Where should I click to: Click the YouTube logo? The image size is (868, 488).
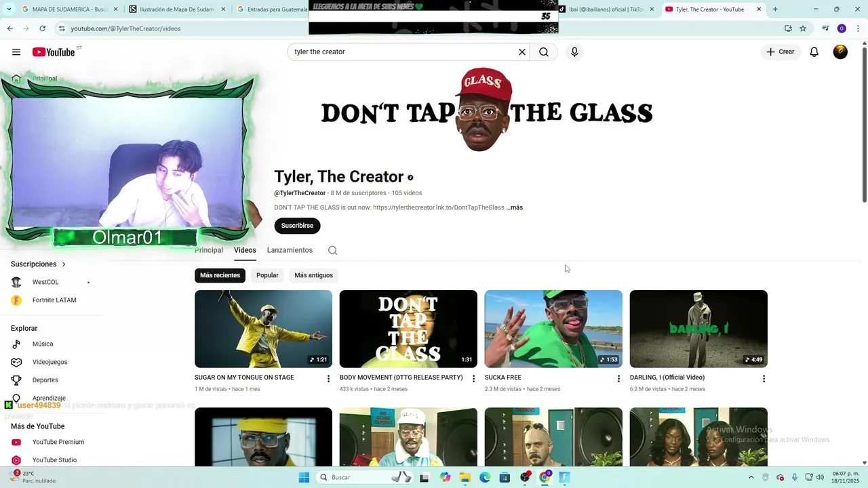pyautogui.click(x=54, y=52)
